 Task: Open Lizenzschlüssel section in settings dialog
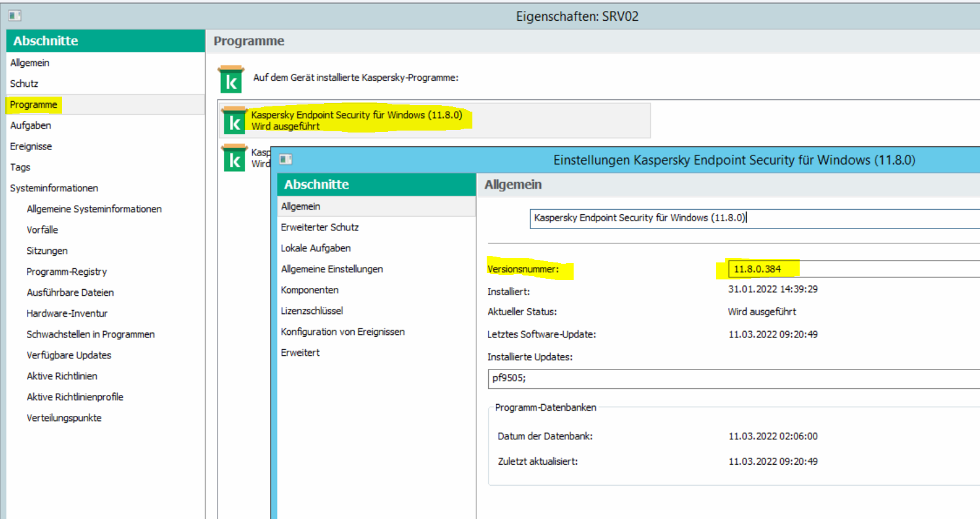pyautogui.click(x=312, y=311)
